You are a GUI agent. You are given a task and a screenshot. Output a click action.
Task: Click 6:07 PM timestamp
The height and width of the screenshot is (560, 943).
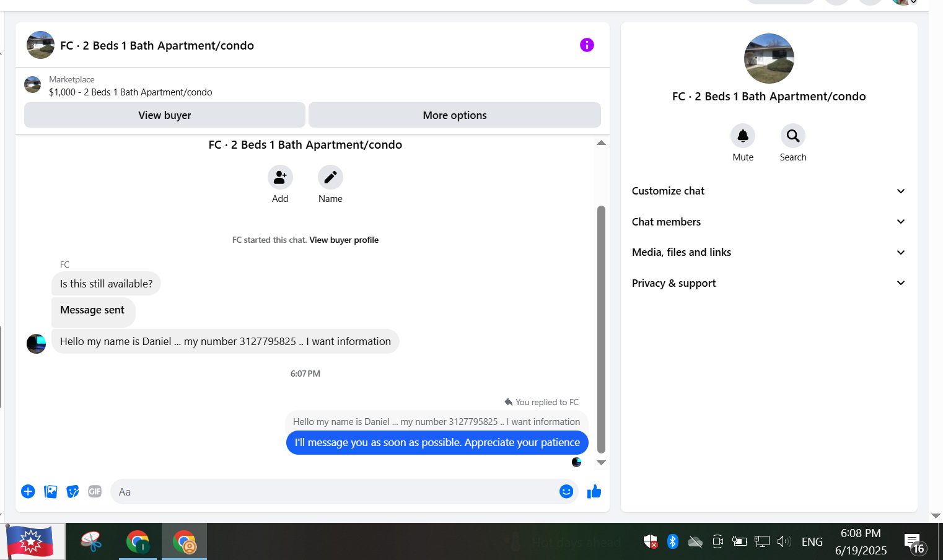coord(305,374)
